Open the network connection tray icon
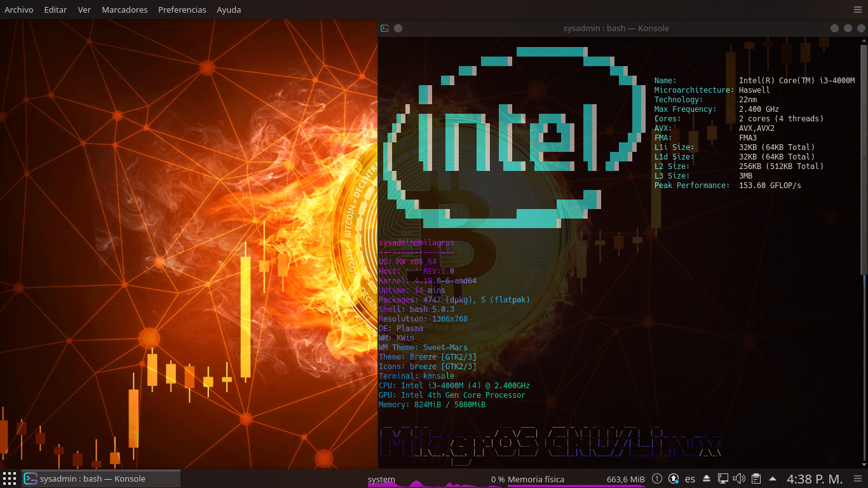The height and width of the screenshot is (488, 868). 723,479
